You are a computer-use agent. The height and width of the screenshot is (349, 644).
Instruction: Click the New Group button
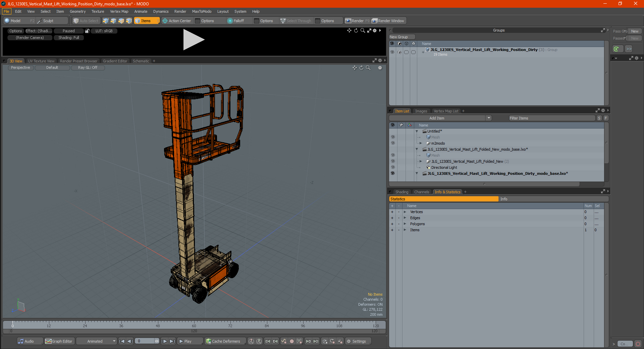click(402, 37)
